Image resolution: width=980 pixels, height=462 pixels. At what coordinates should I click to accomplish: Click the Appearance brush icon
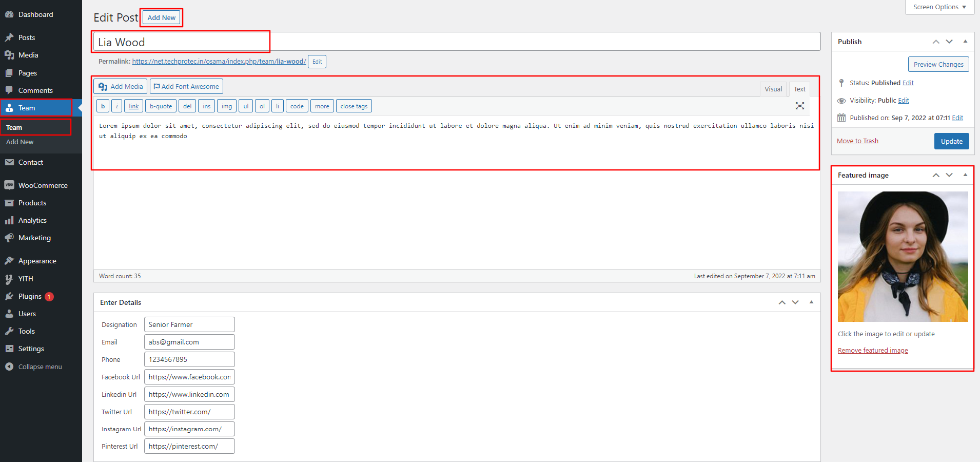[9, 261]
